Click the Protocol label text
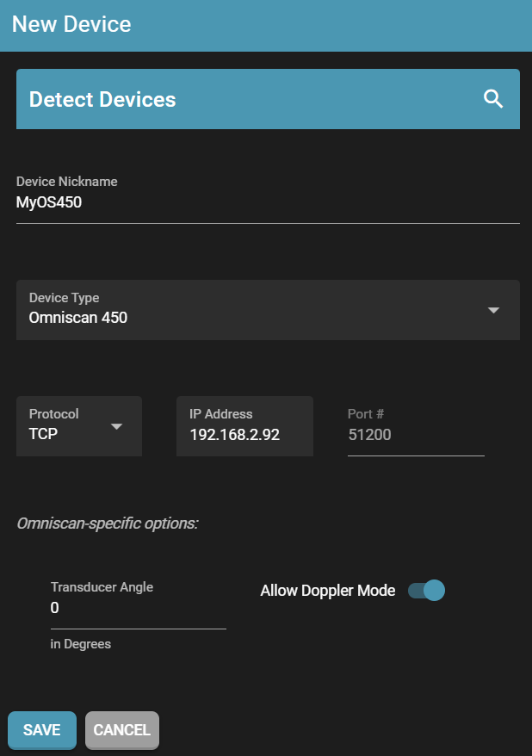This screenshot has height=756, width=532. [x=53, y=414]
